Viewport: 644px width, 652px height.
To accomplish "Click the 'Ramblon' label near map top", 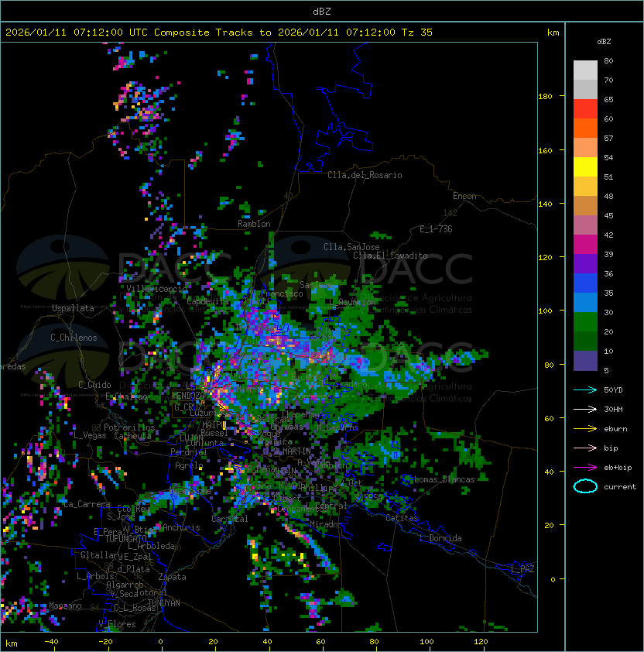I will (254, 224).
